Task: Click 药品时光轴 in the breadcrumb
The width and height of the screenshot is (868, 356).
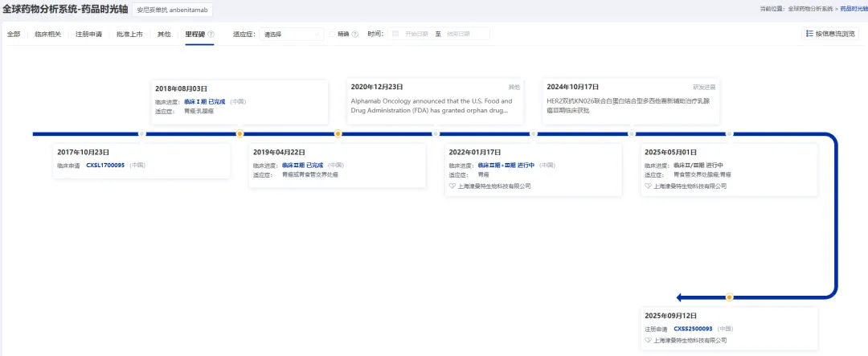Action: [854, 8]
